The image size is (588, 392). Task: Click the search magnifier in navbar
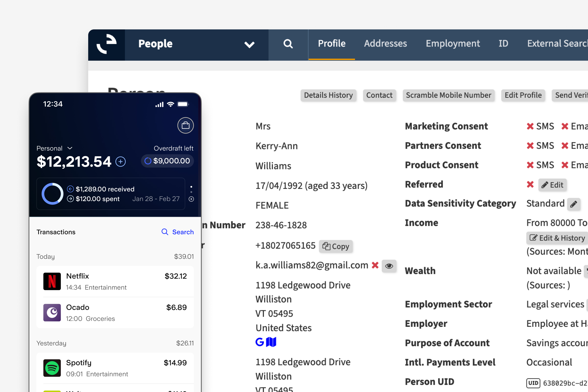point(288,44)
